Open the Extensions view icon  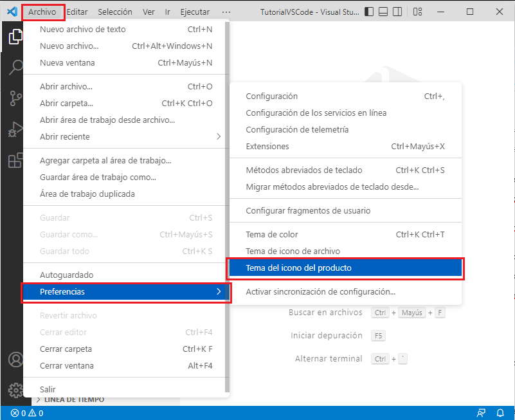pos(15,160)
